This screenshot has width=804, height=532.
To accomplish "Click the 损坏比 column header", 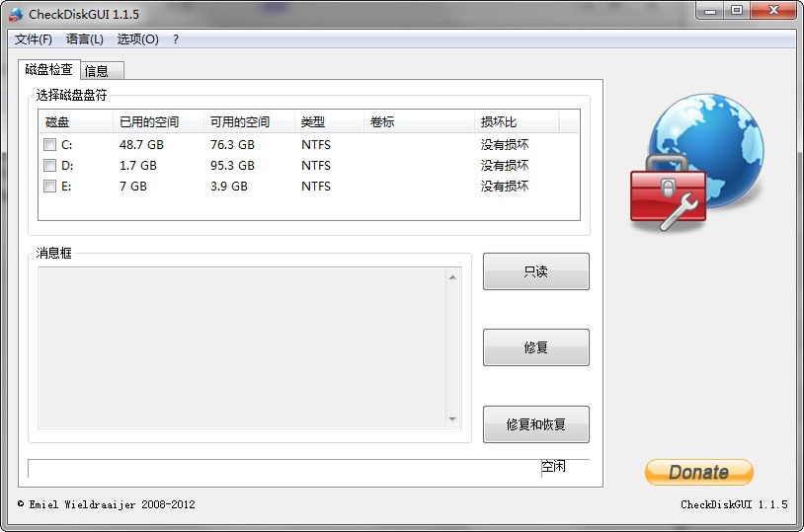I will (x=499, y=122).
